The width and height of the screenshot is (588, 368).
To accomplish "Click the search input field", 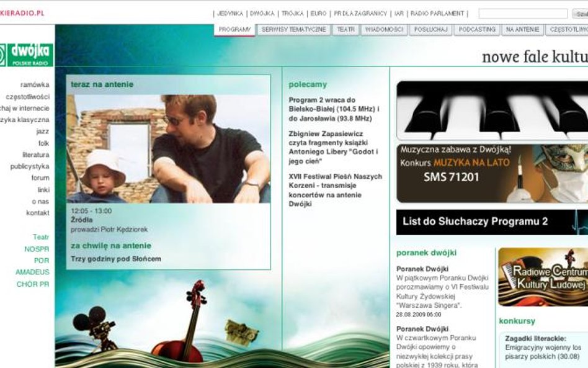I will click(x=523, y=14).
